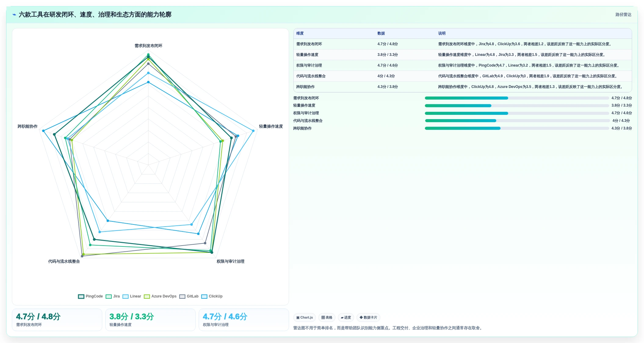Viewport: 644px width, 343px height.
Task: Click progress bar for 轻量操作速度
Action: 517,106
